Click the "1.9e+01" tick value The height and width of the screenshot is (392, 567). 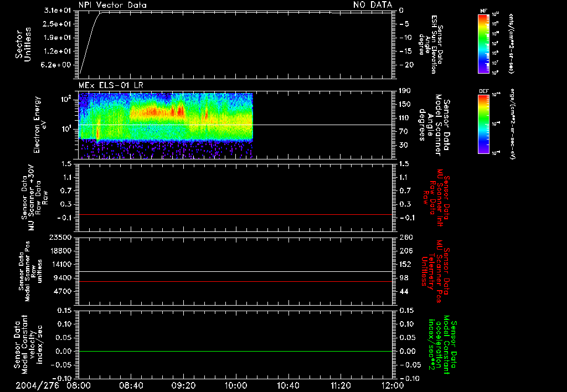coord(58,38)
